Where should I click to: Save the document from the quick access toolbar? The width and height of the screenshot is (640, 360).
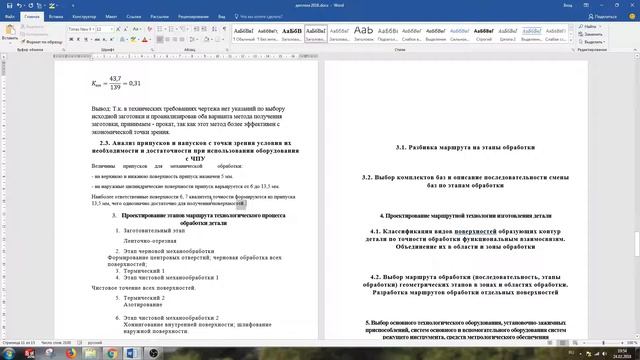pyautogui.click(x=9, y=5)
